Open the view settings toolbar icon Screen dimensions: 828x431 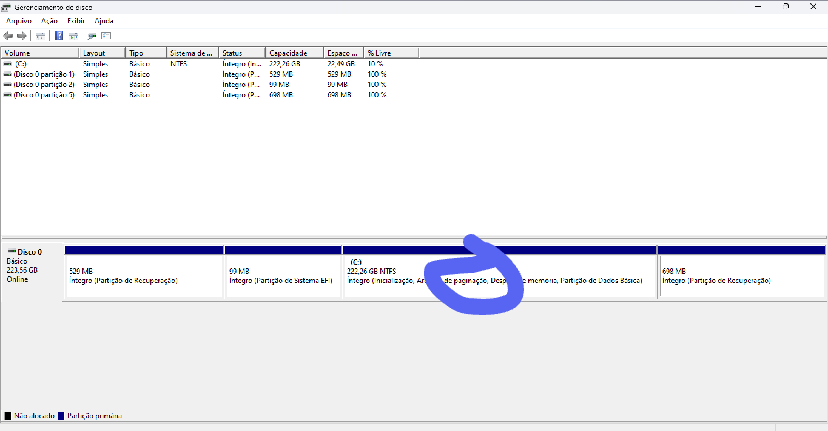(106, 36)
